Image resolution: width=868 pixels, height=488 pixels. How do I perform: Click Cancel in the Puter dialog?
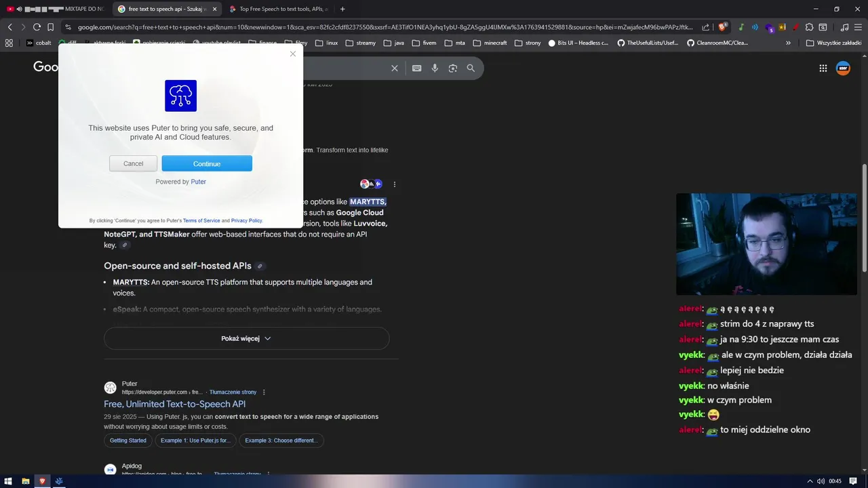point(133,163)
